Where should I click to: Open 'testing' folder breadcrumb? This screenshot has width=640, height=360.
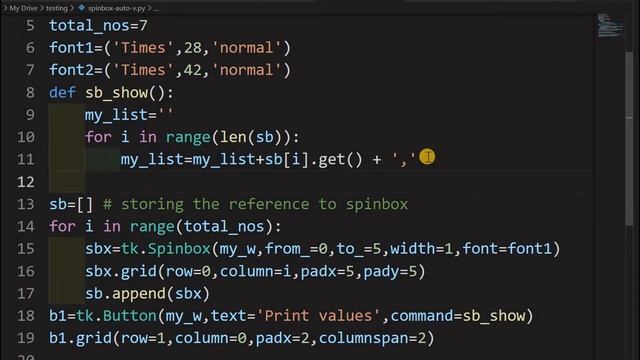(56, 8)
